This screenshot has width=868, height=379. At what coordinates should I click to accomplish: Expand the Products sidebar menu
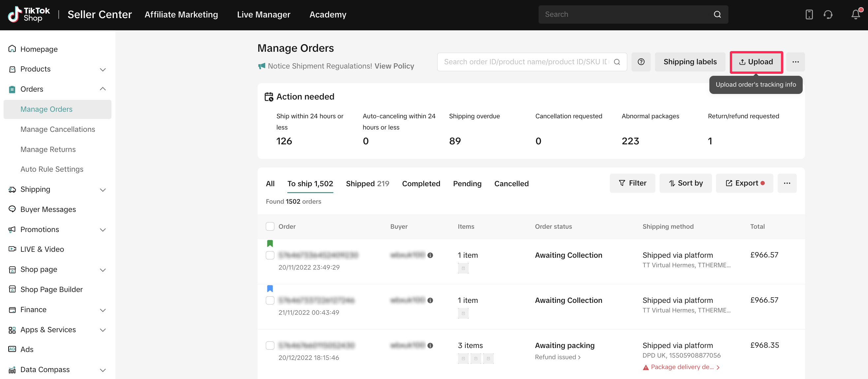point(103,69)
